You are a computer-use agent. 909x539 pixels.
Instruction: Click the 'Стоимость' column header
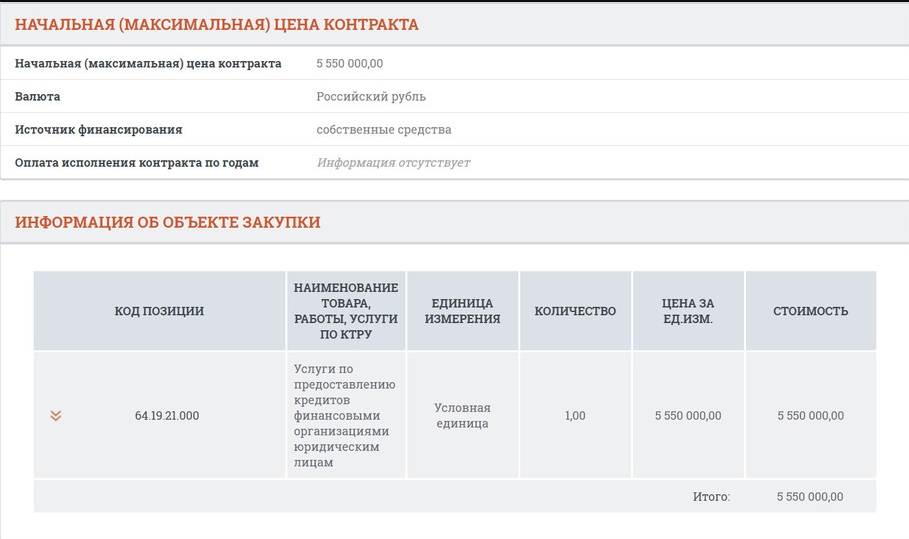pos(810,311)
